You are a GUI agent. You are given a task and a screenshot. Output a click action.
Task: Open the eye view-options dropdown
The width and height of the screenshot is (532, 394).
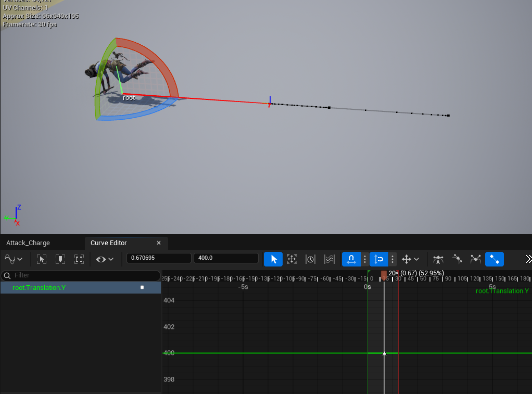(x=105, y=259)
